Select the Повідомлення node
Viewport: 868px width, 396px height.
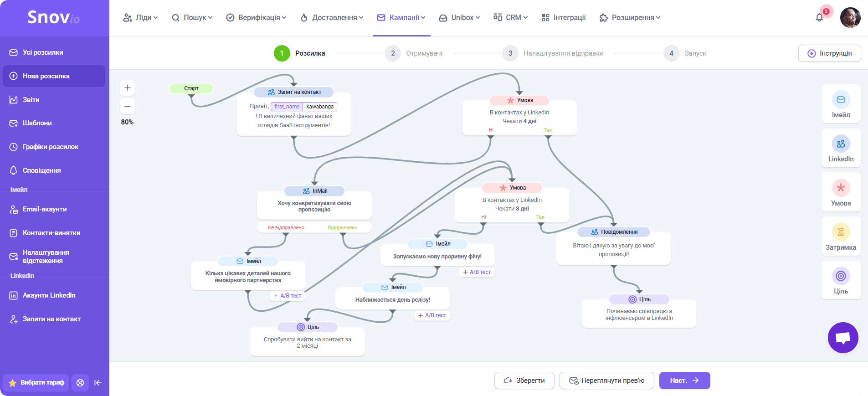(x=614, y=246)
